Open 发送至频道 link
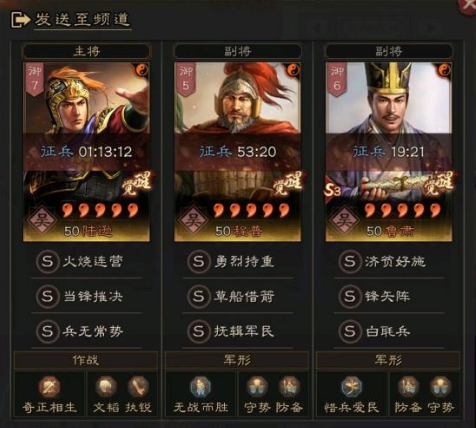Viewport: 476px width, 428px height. [82, 20]
